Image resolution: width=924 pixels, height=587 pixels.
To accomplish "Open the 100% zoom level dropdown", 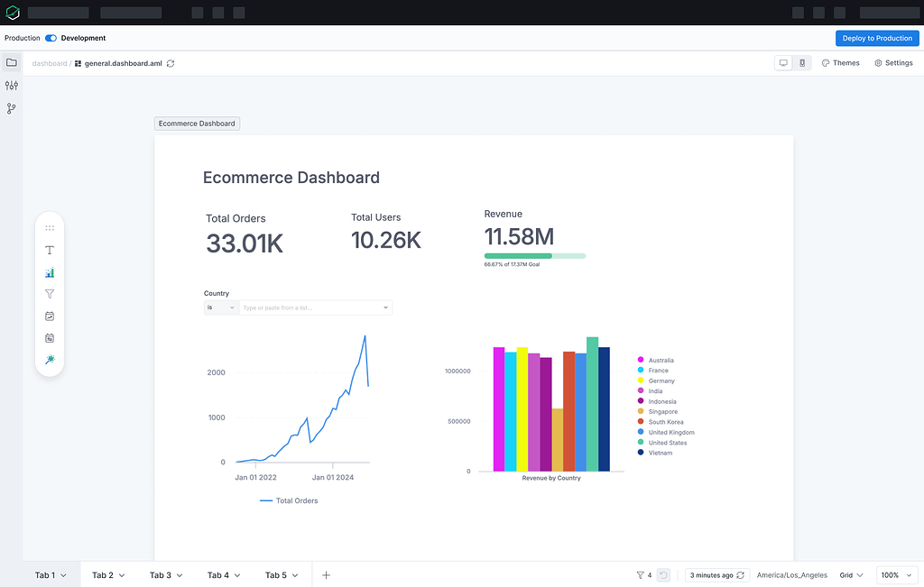I will 896,574.
